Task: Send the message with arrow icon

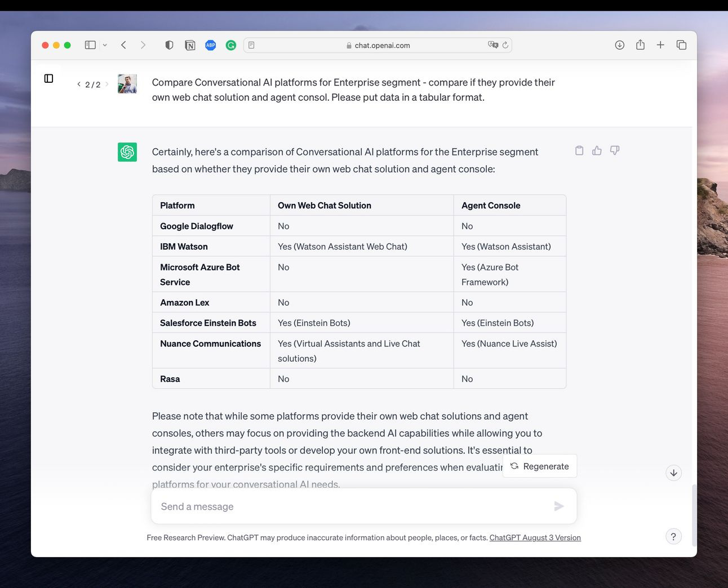Action: coord(559,506)
